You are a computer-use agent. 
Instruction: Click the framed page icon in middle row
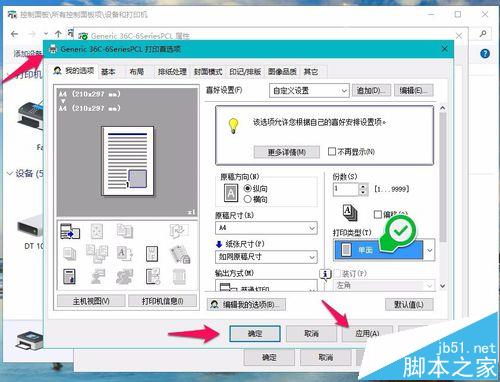coord(152,254)
